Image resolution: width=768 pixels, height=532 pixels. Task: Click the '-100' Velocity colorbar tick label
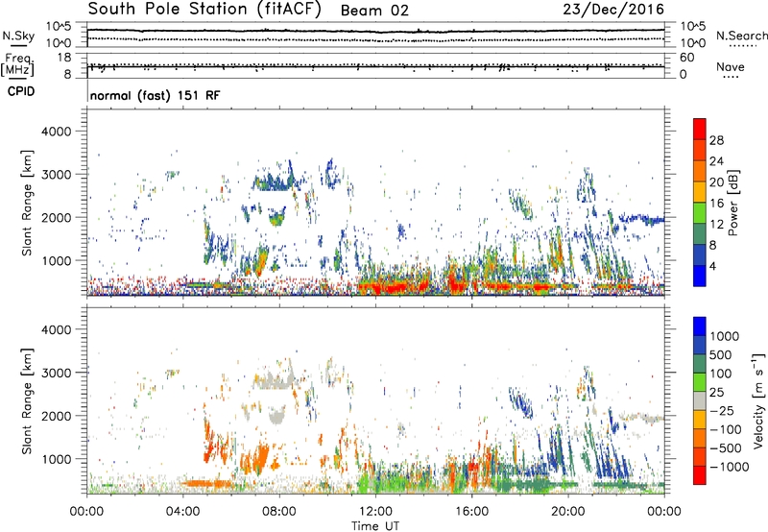[726, 429]
